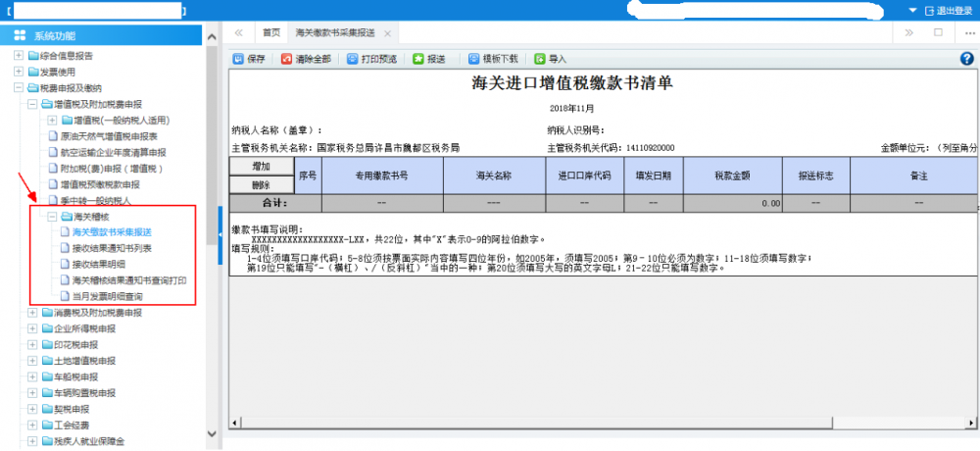980x451 pixels.
Task: Collapse the 税费申报及缴纳 tree node
Action: pyautogui.click(x=18, y=88)
